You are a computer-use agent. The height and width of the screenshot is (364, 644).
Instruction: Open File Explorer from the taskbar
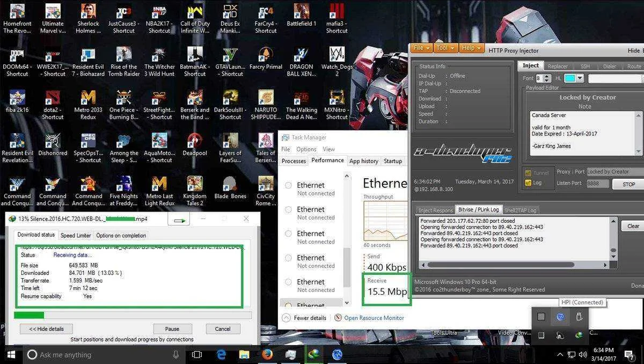point(244,354)
